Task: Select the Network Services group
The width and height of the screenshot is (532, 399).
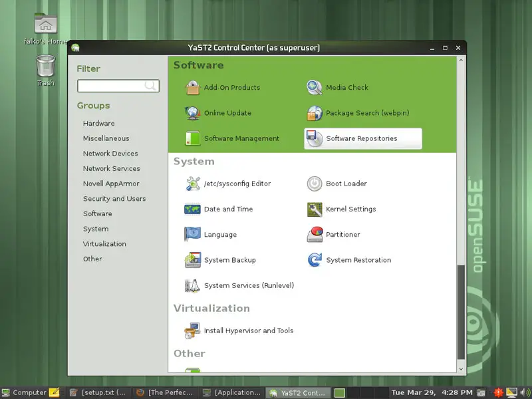Action: click(x=111, y=168)
